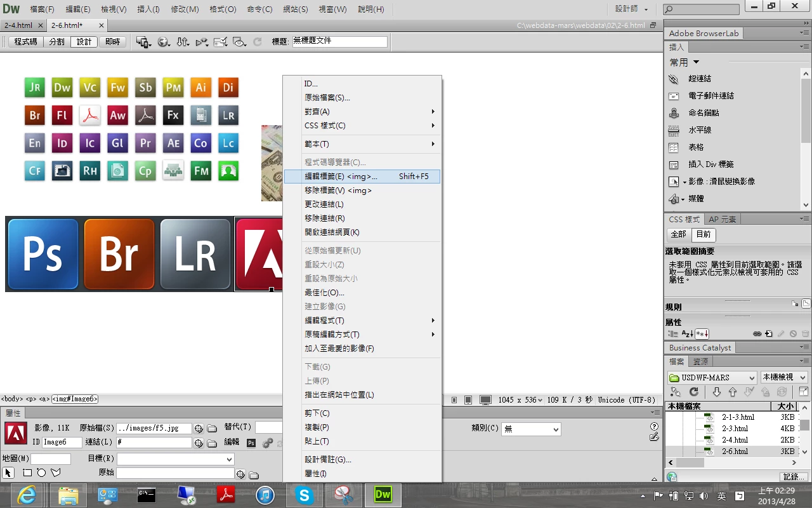Select the rectangle hotspot tool
Image resolution: width=812 pixels, height=508 pixels.
tap(27, 472)
